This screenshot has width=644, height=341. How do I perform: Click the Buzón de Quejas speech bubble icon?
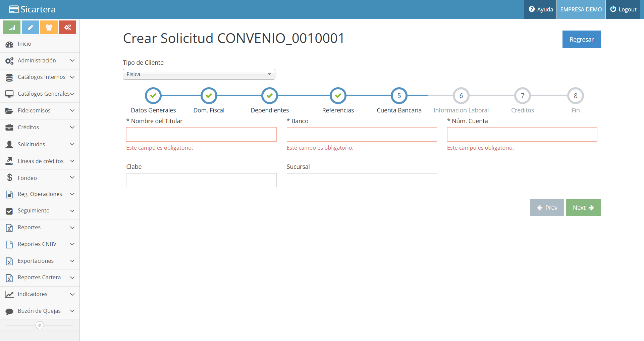click(9, 311)
